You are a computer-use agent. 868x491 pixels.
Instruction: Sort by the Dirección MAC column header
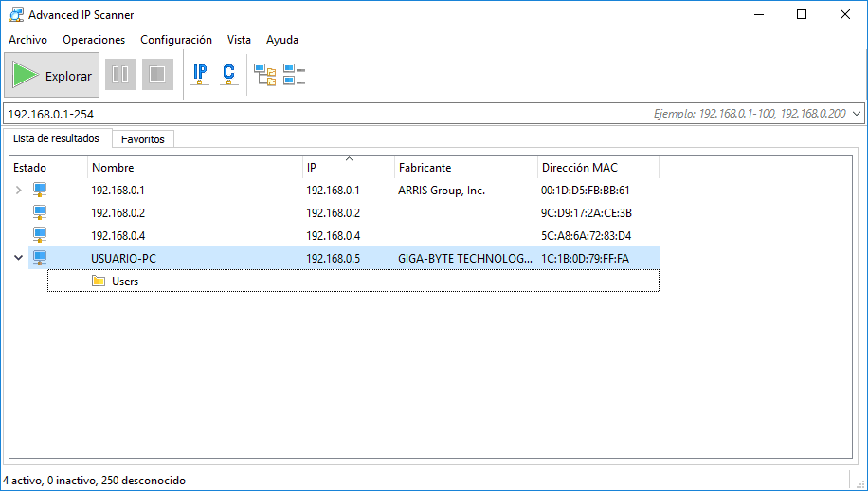598,167
